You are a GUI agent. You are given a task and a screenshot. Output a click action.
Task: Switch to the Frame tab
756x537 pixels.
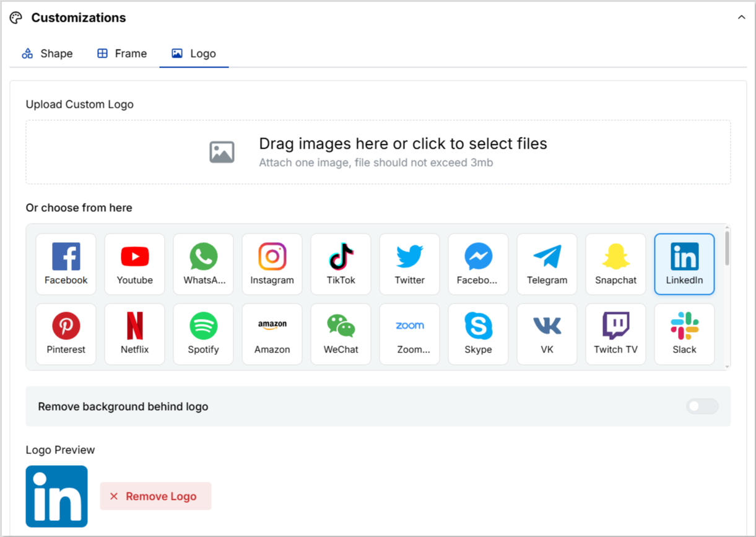coord(122,54)
